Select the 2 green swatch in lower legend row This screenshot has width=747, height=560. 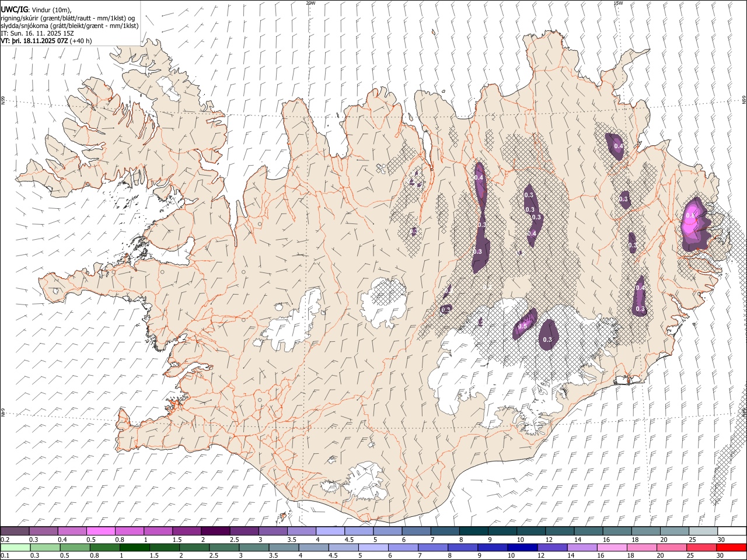[194, 548]
